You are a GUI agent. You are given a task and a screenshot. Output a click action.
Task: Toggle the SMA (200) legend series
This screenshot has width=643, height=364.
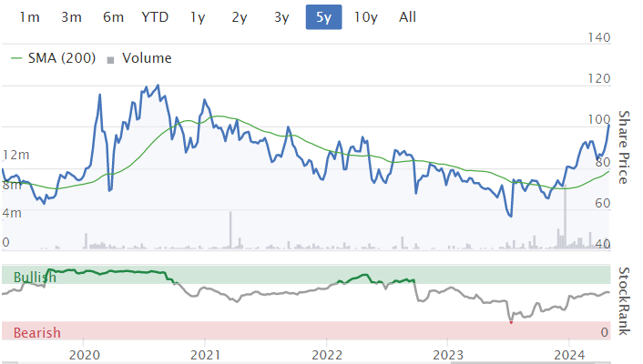pos(54,58)
